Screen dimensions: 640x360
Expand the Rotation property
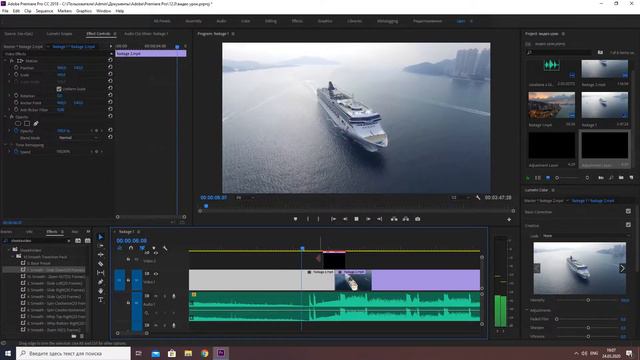tap(10, 96)
